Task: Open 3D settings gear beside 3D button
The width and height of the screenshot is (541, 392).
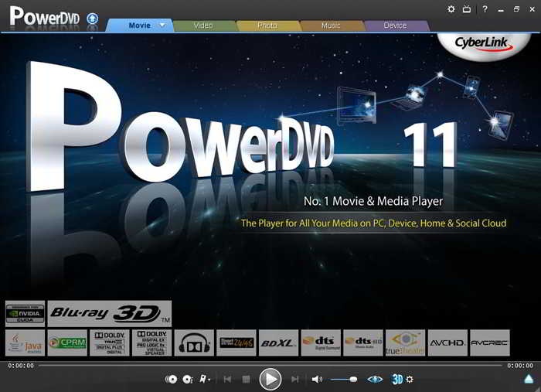Action: pos(410,380)
